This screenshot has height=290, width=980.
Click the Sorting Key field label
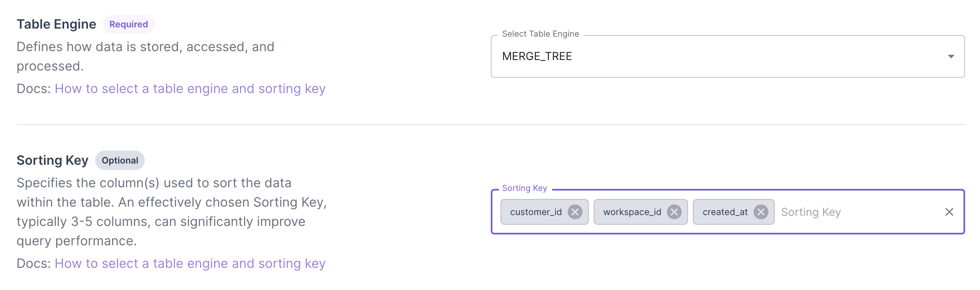(x=524, y=188)
